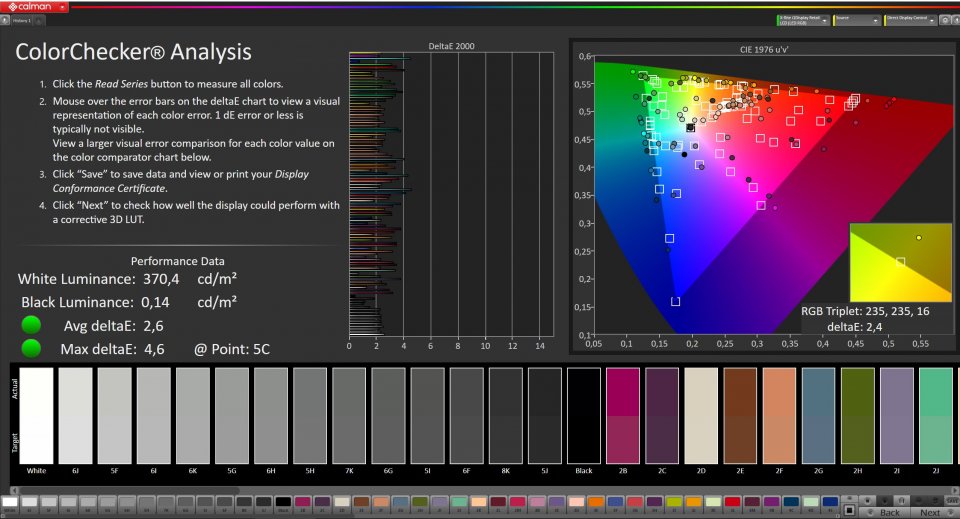Click the 'deltaE: 2,4' readout under RGB triplet

tap(855, 327)
